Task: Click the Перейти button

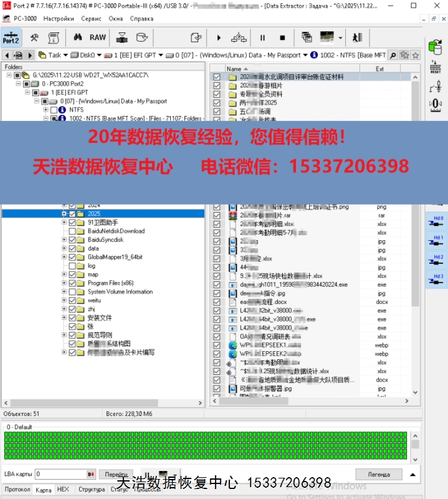Action: coord(116,475)
